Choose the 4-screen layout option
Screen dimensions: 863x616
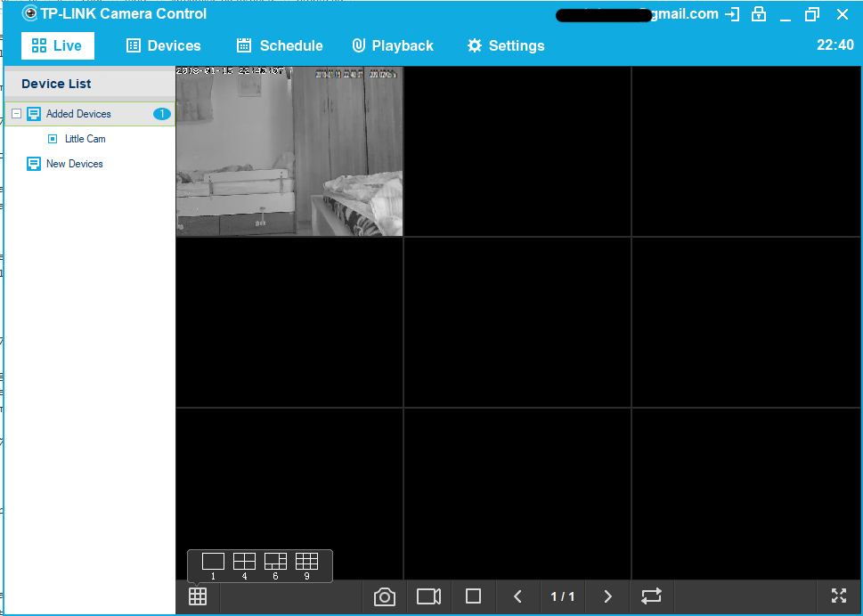click(x=244, y=564)
